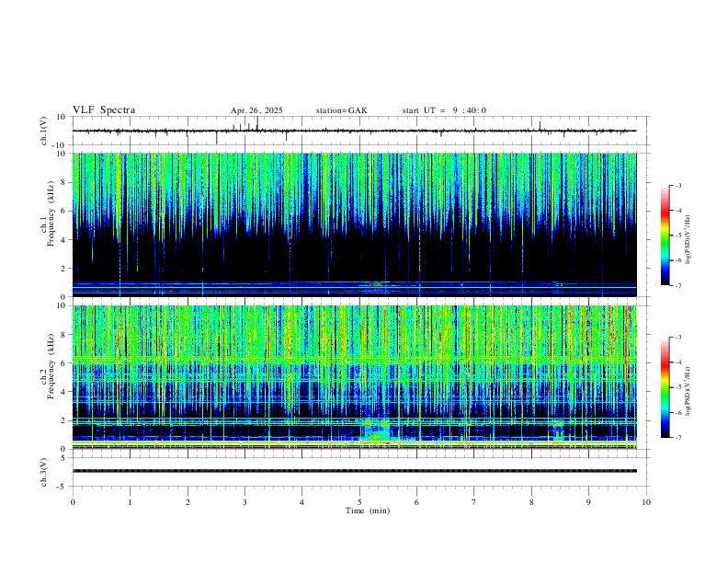The height and width of the screenshot is (563, 728).
Task: Click the "Time (min)" x-axis label
Action: 368,511
